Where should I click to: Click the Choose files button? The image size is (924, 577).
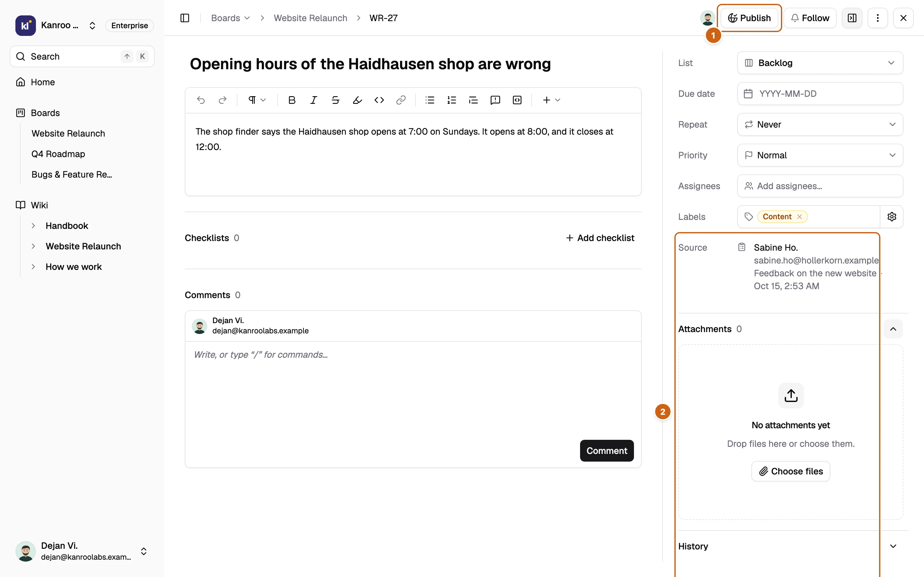pos(791,471)
